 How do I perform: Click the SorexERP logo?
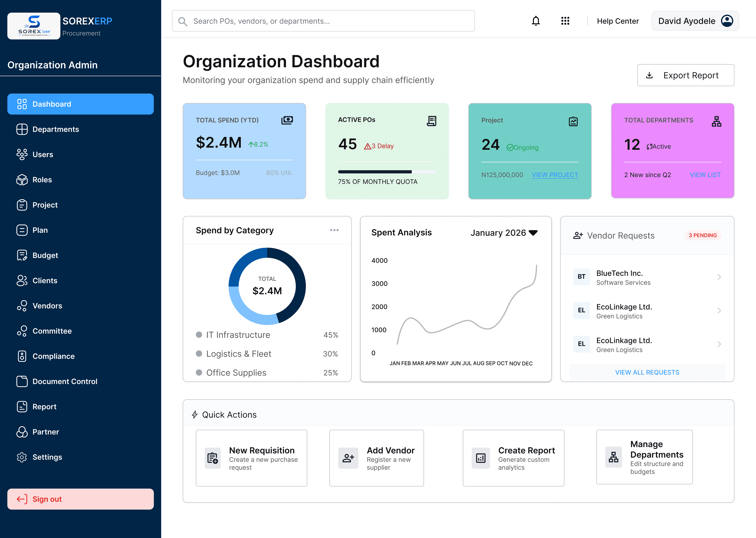coord(34,26)
